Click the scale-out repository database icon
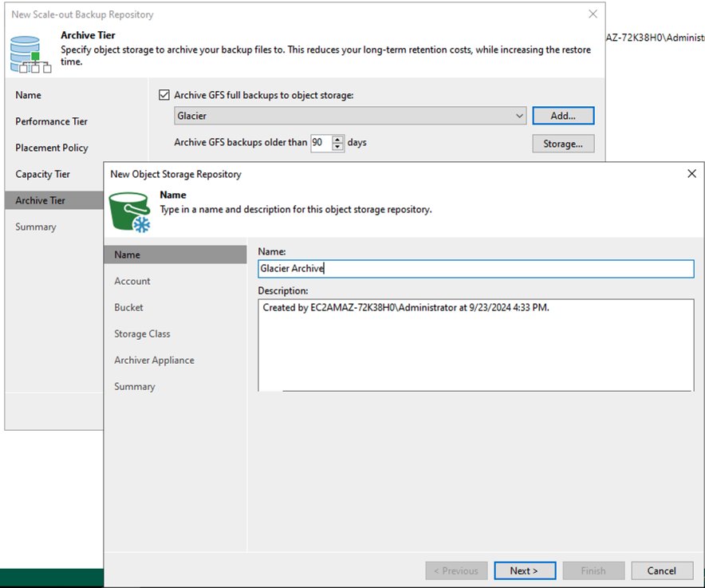The width and height of the screenshot is (705, 588). coord(30,54)
